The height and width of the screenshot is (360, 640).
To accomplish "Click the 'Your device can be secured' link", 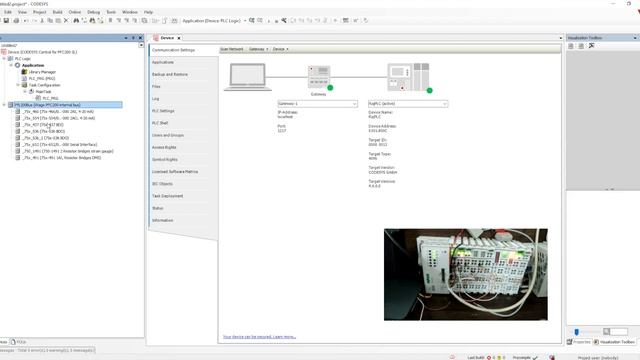I will coord(259,337).
